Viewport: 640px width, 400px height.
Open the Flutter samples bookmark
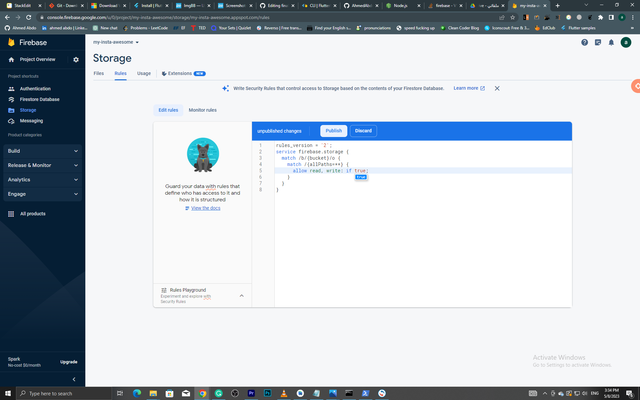(x=578, y=28)
